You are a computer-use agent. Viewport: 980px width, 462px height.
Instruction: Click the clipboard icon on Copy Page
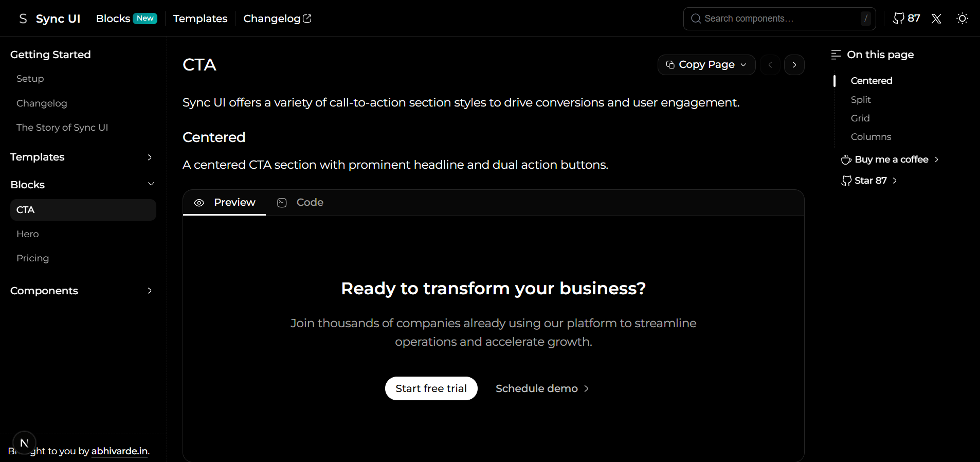[x=670, y=65]
